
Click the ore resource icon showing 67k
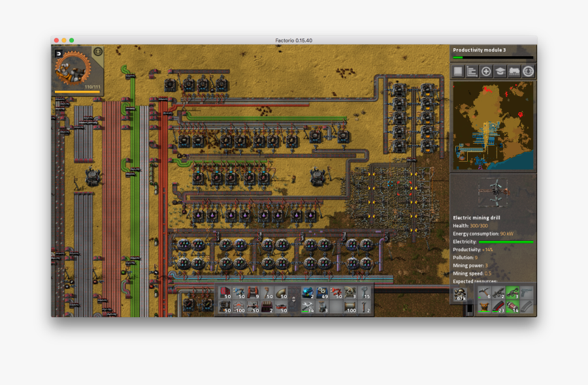[459, 294]
